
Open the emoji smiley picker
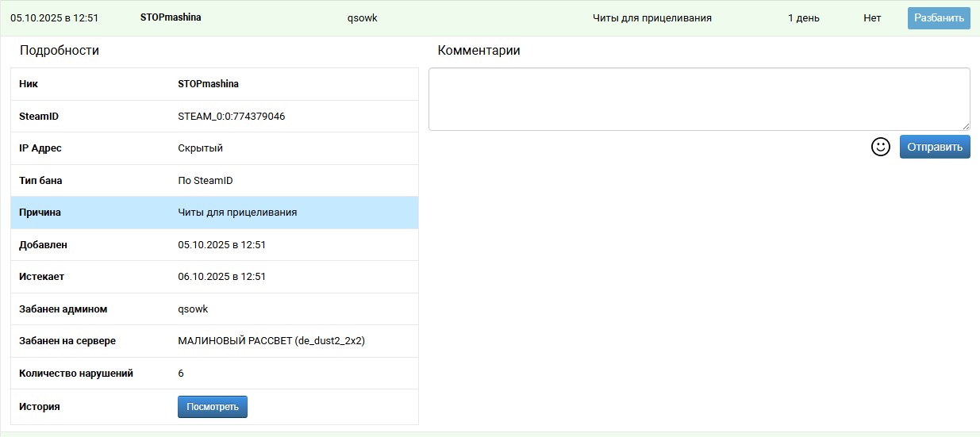click(x=880, y=147)
